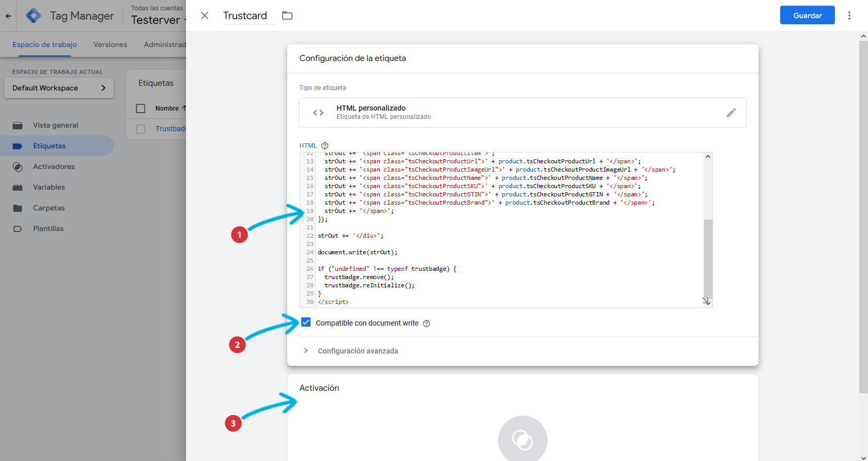
Task: Click the Configuración de la etiqueta heading
Action: 352,58
